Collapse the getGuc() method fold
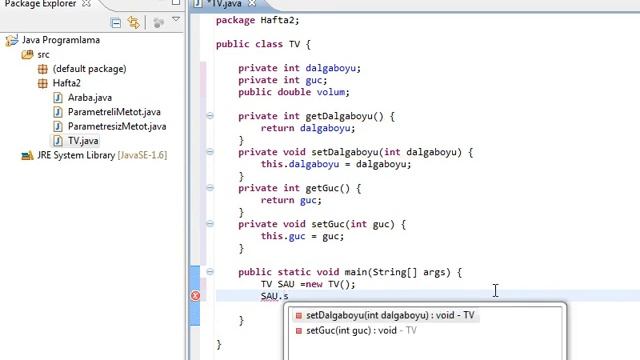 pyautogui.click(x=210, y=188)
